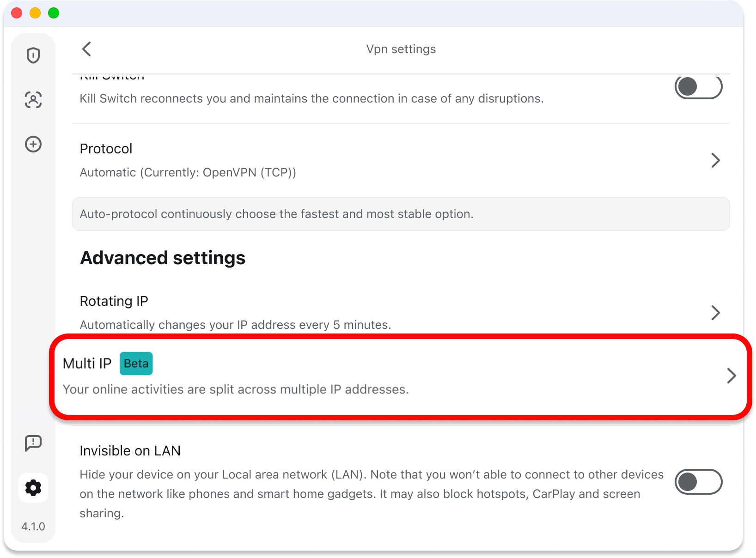Image resolution: width=756 pixels, height=558 pixels.
Task: Click the version number 4.1.0
Action: pyautogui.click(x=33, y=527)
